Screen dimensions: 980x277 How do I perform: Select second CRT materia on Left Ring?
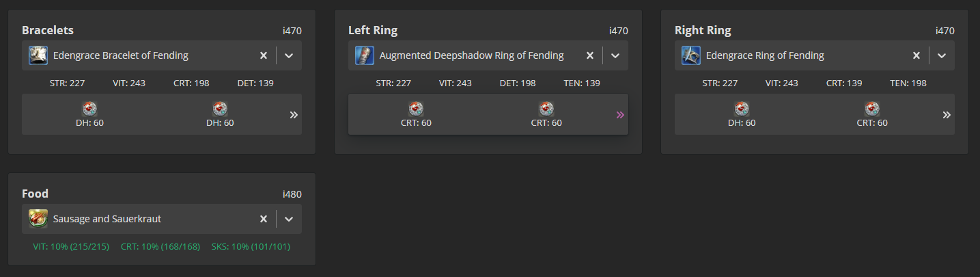click(x=546, y=109)
